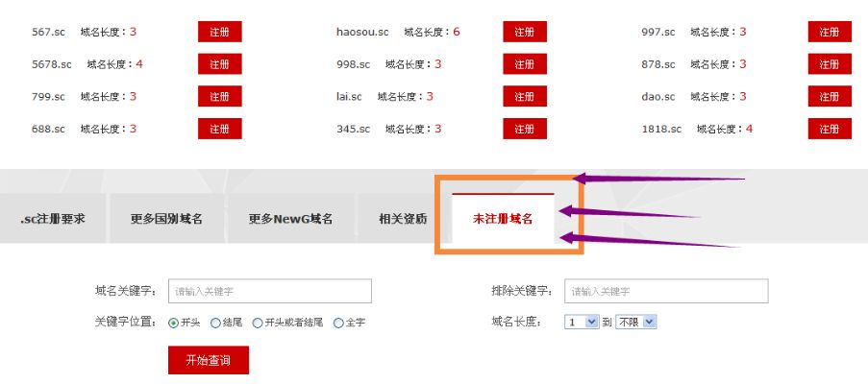The height and width of the screenshot is (384, 868).
Task: Click the lai.sc domain name text
Action: (349, 97)
